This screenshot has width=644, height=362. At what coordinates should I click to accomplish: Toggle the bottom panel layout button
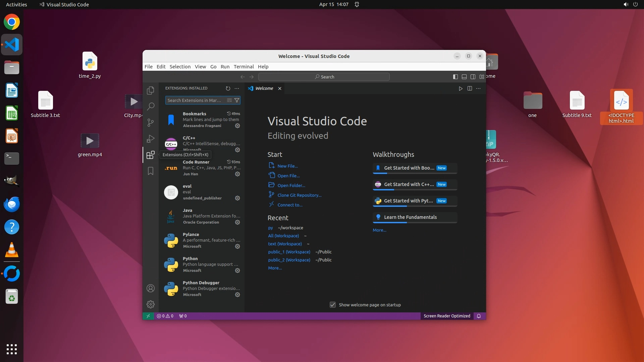tap(464, 77)
